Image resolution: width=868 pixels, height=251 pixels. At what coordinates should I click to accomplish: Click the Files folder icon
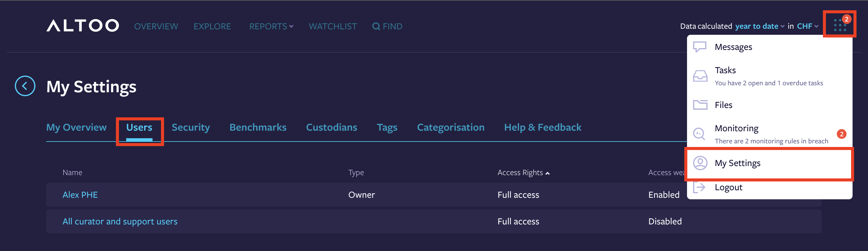700,105
